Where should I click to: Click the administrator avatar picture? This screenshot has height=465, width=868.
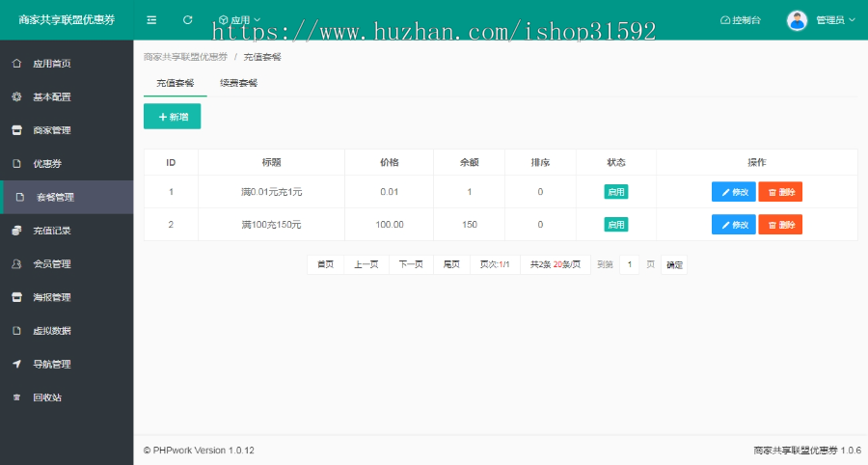point(798,20)
